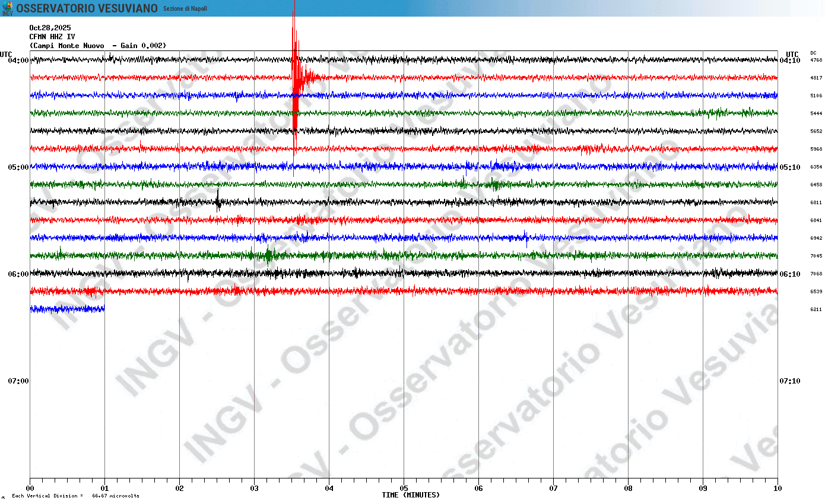Screen dimensions: 825x504
Task: Click the 07:00 UTC time label
Action: (x=18, y=381)
